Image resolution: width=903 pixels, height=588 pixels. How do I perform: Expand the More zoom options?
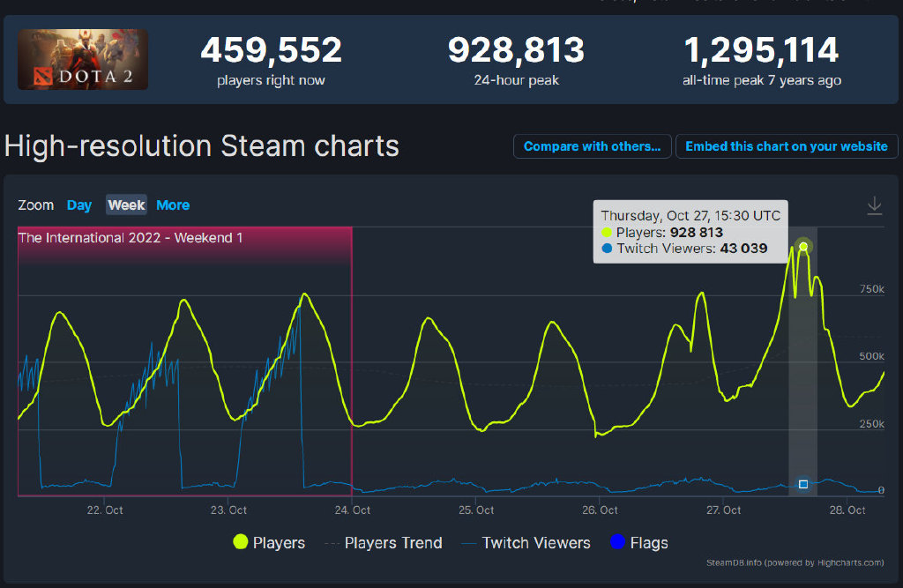click(173, 205)
